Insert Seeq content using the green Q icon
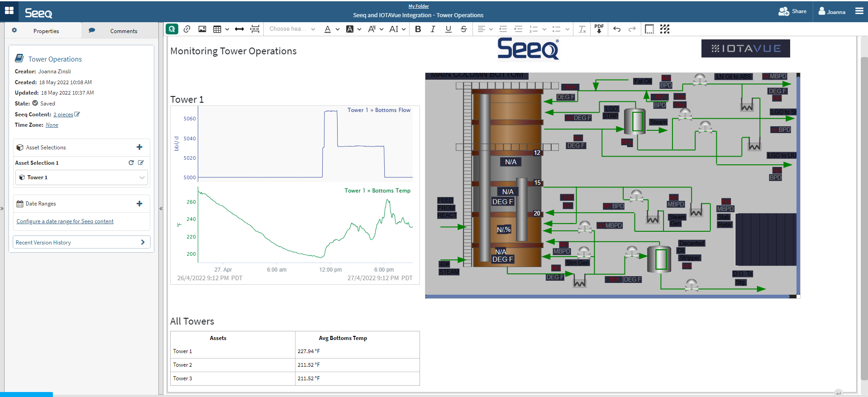This screenshot has height=397, width=868. [x=172, y=29]
